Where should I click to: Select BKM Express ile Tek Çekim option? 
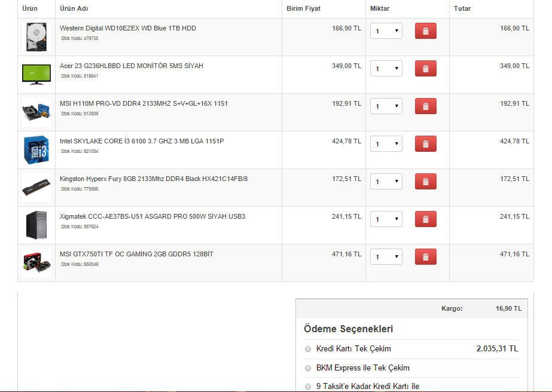(x=308, y=368)
